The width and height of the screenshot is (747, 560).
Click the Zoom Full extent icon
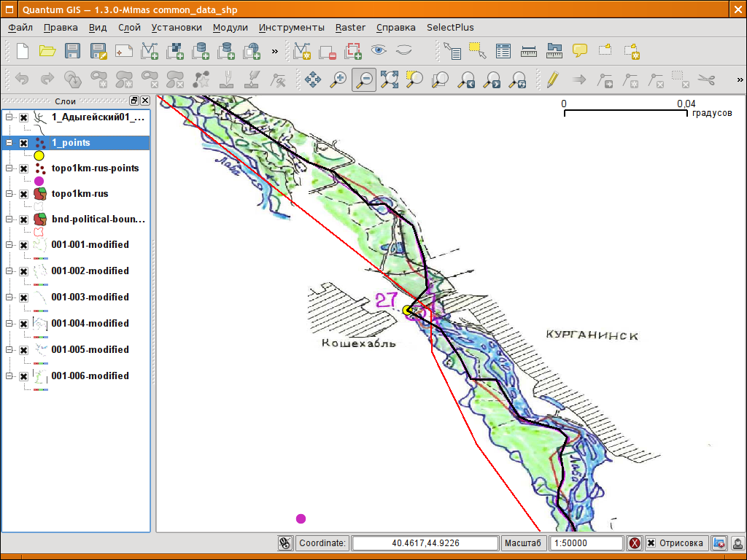pos(389,79)
